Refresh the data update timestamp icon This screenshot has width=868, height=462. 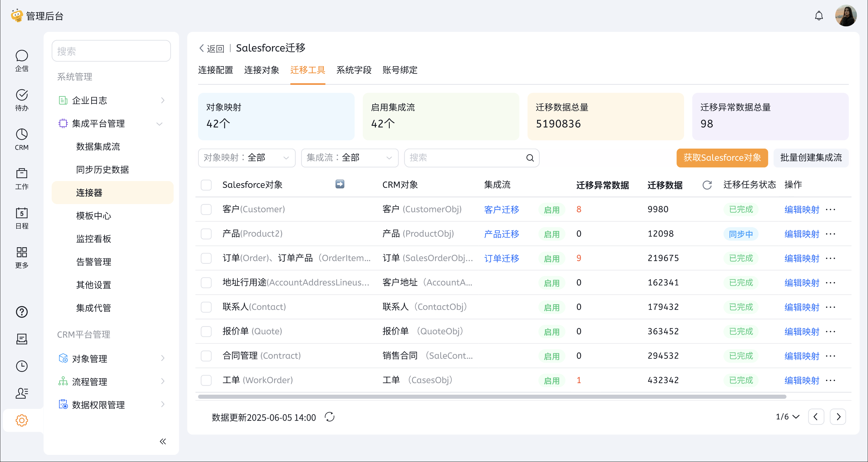point(329,417)
